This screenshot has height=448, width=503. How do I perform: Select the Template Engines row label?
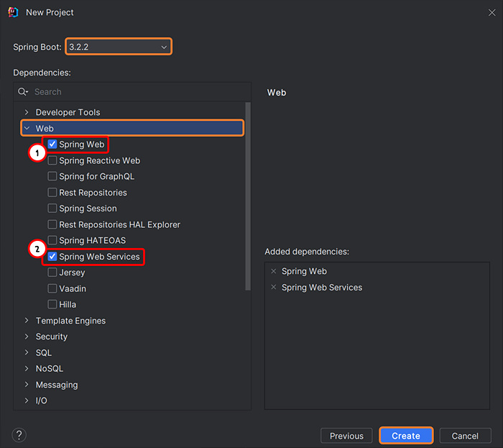coord(70,321)
